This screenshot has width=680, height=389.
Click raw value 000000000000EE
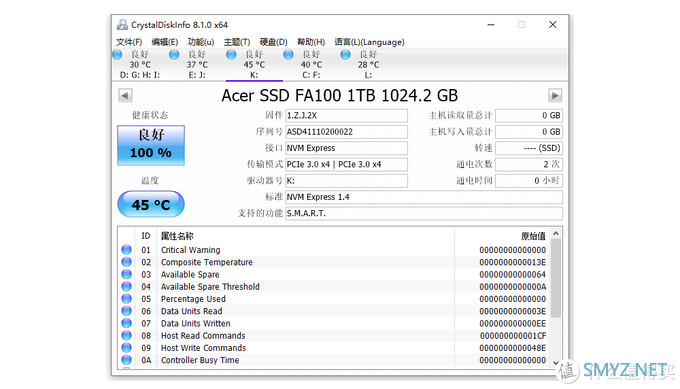coord(512,324)
